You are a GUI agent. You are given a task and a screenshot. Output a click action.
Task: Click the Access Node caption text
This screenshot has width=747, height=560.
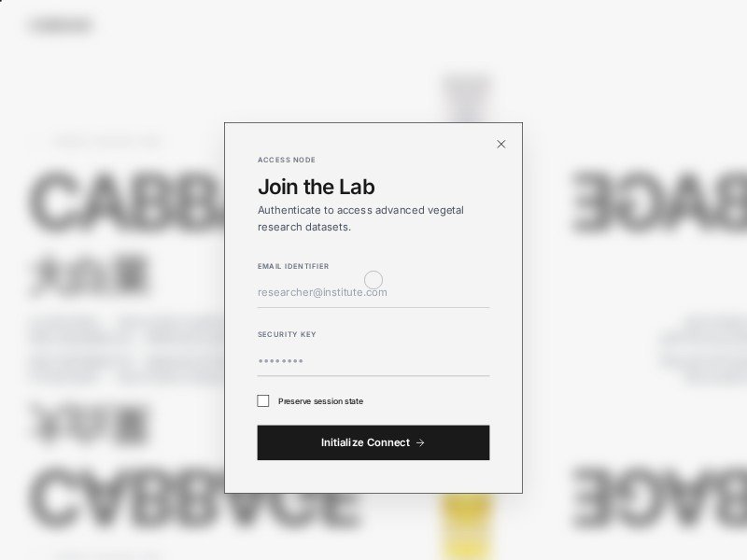[x=287, y=160]
